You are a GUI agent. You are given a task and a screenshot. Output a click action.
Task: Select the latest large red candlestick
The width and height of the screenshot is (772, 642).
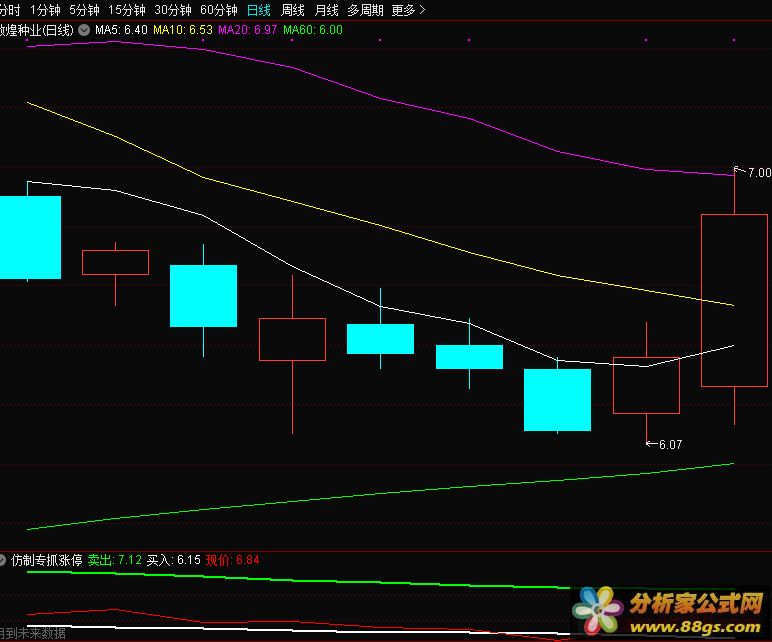click(x=734, y=300)
